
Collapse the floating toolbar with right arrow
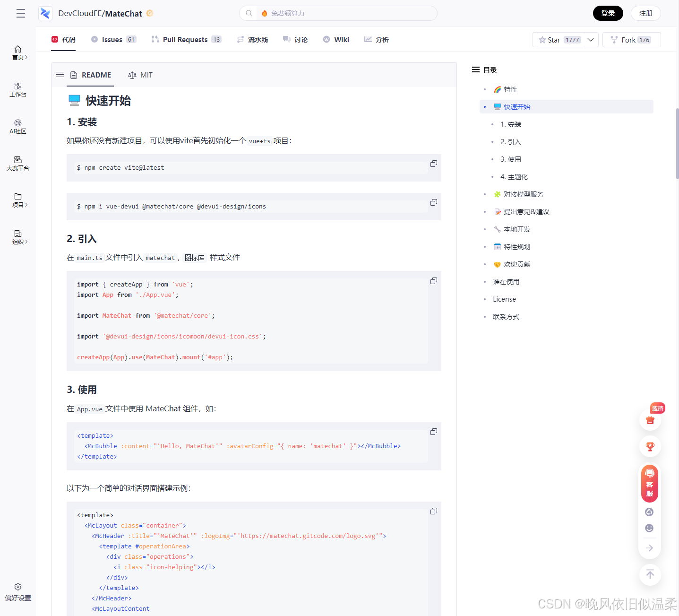pyautogui.click(x=650, y=548)
